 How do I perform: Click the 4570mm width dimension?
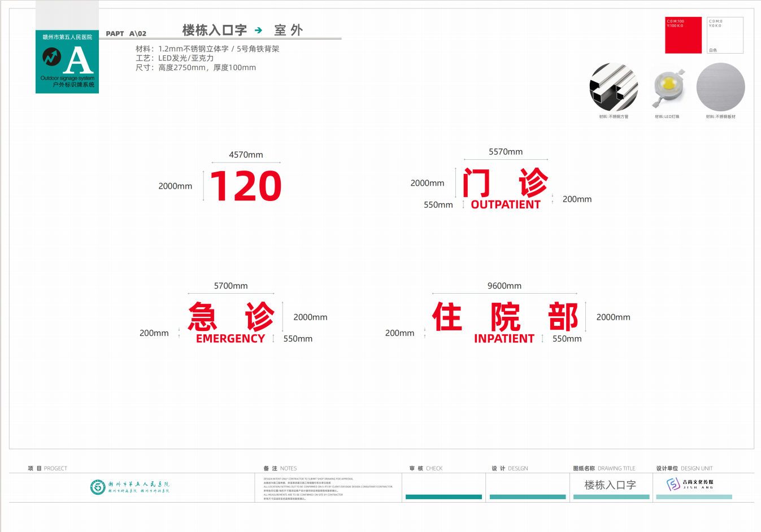[x=246, y=155]
